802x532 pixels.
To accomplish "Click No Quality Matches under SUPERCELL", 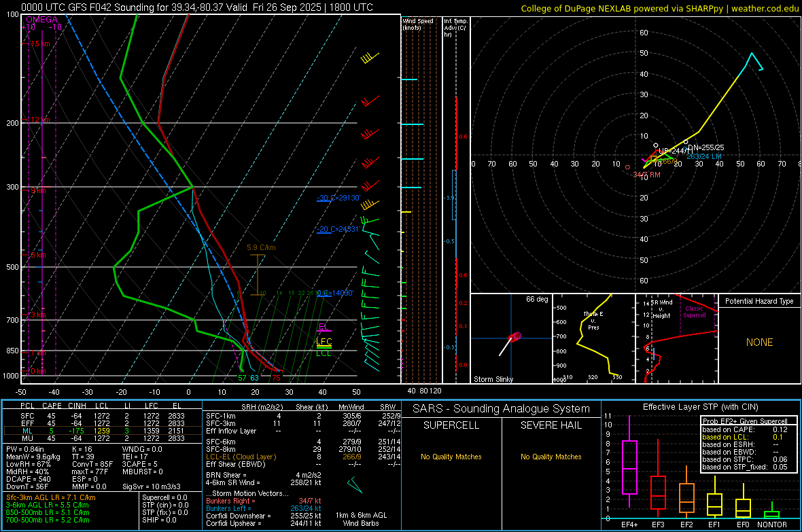I will 451,457.
